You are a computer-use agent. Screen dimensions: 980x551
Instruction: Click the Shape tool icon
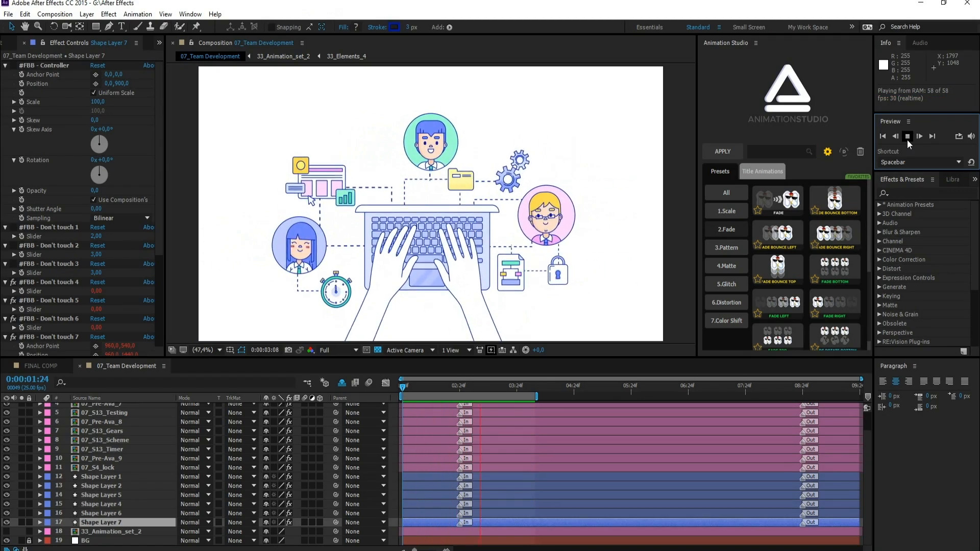(x=95, y=27)
